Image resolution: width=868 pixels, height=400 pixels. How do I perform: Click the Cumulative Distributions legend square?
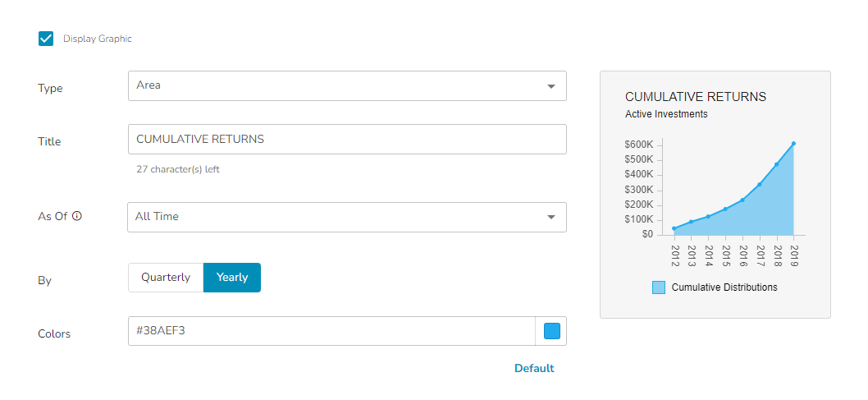659,287
